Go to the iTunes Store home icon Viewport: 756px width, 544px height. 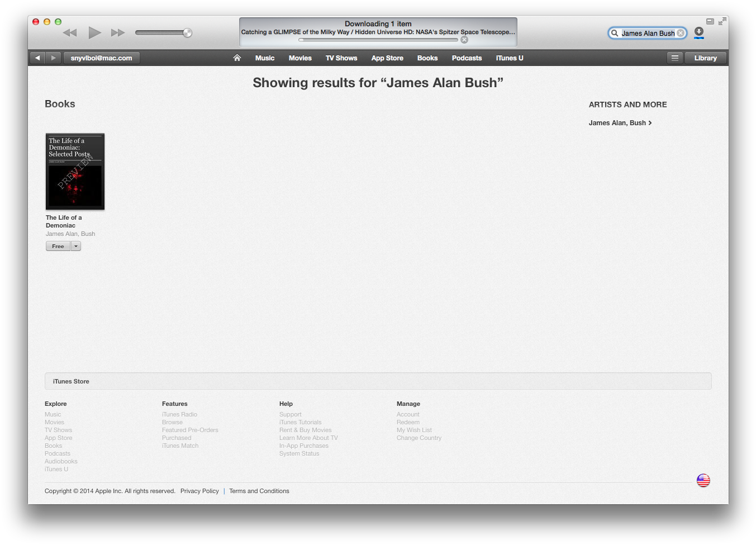[x=237, y=58]
